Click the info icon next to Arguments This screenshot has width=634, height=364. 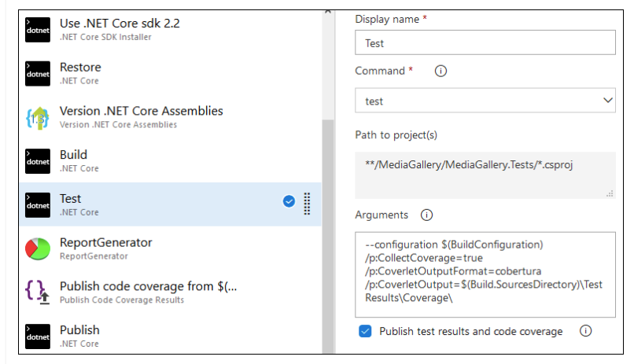pos(426,215)
